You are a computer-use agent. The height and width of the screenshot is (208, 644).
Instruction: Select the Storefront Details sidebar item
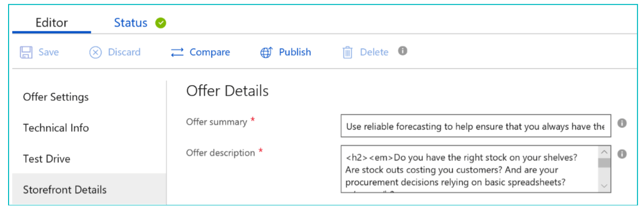[x=65, y=190]
